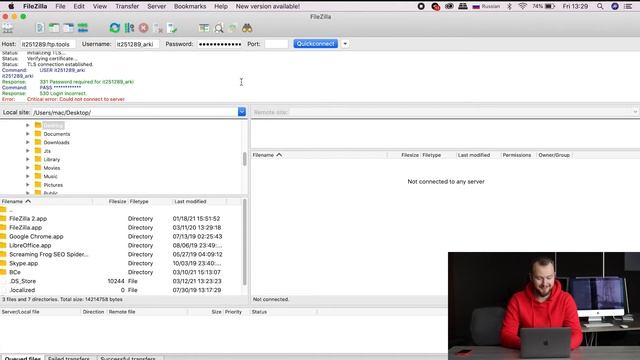Select 'Screaming Frog SEO Spider...' row

122,254
